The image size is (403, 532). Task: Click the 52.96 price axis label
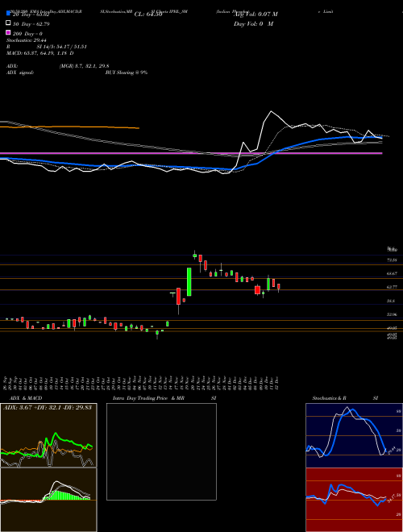(x=392, y=314)
